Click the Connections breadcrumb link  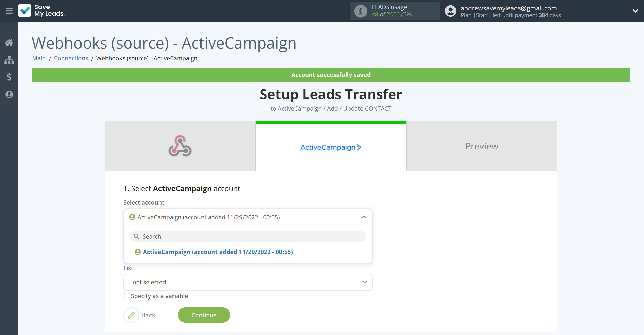click(71, 58)
